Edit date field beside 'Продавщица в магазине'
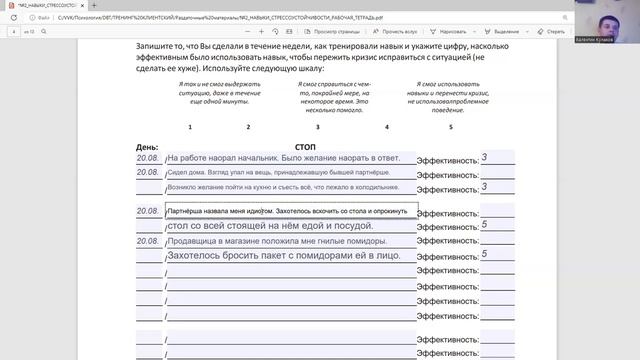This screenshot has height=360, width=640. click(149, 241)
